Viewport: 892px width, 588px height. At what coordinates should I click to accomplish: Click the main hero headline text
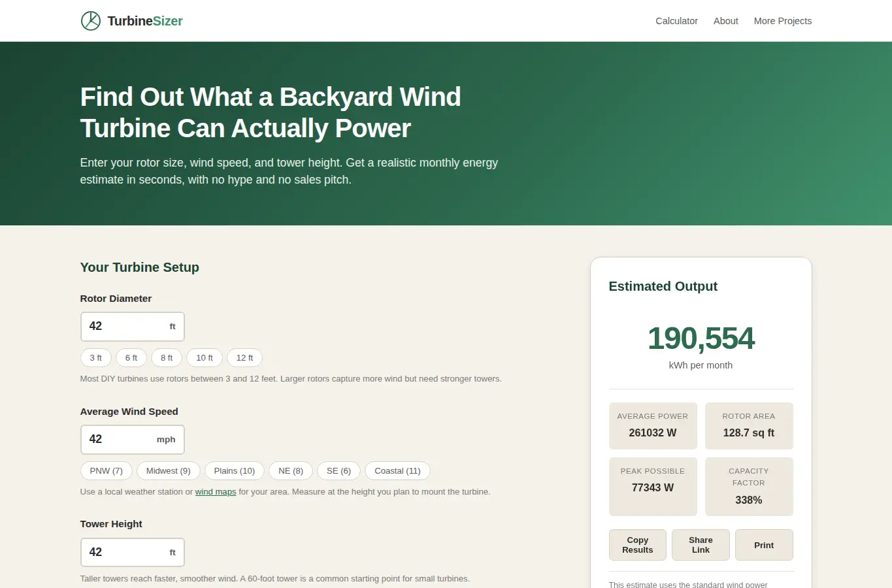(271, 112)
